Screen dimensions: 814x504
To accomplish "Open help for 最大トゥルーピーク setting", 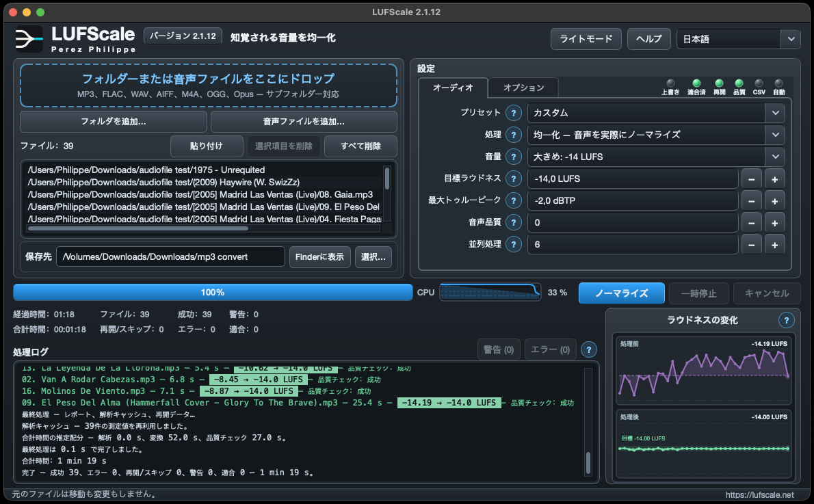I will point(514,200).
